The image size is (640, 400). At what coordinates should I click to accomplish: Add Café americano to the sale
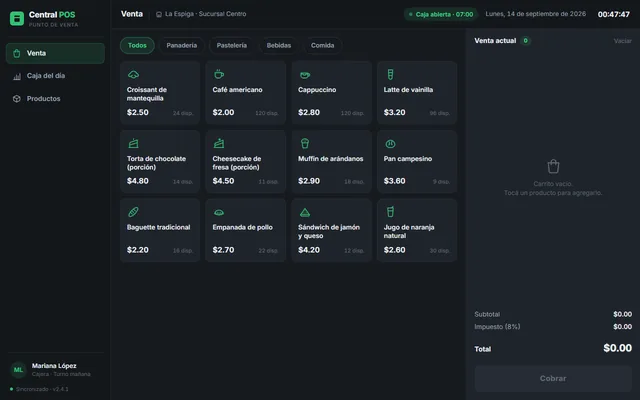pos(246,93)
